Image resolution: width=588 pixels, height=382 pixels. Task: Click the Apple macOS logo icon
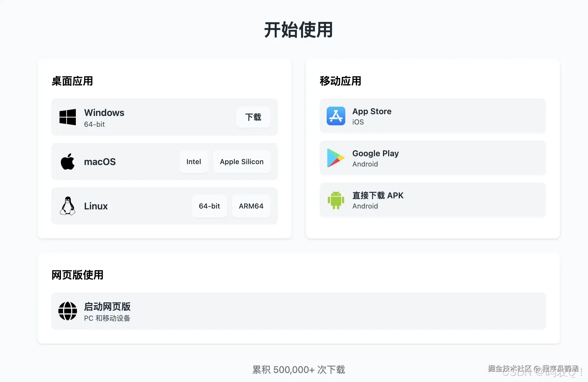[68, 162]
